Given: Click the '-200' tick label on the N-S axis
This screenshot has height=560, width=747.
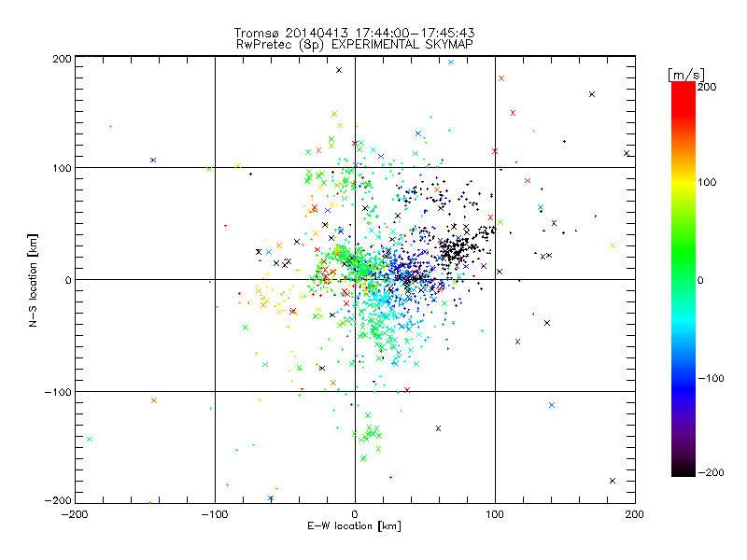Looking at the screenshot, I should tap(58, 500).
